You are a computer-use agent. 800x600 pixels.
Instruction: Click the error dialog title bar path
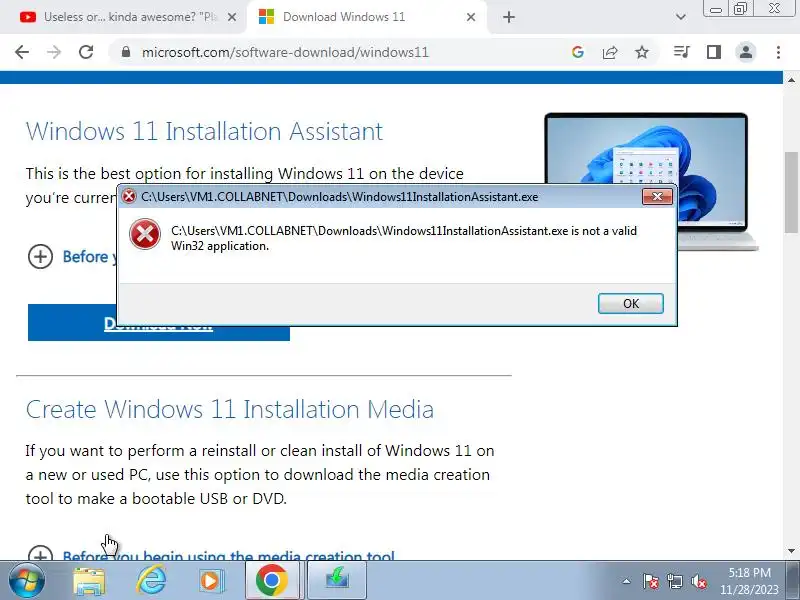click(x=340, y=197)
